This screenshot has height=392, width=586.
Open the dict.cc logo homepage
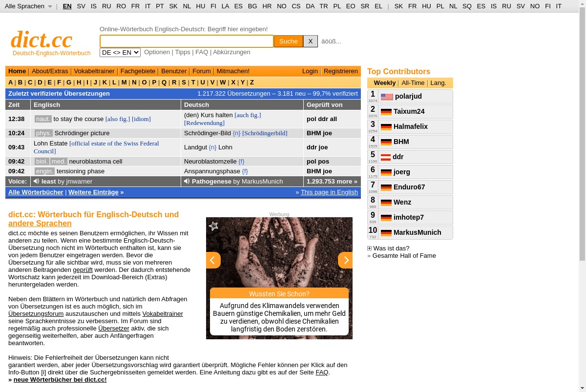point(42,40)
